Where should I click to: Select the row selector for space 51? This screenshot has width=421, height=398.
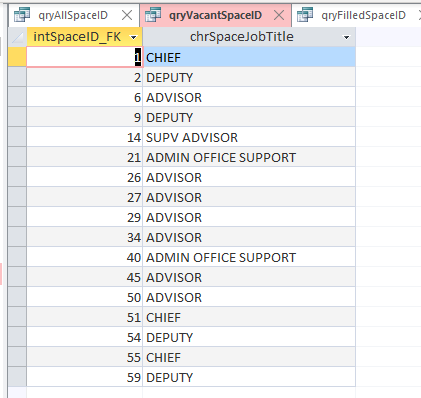click(x=17, y=317)
